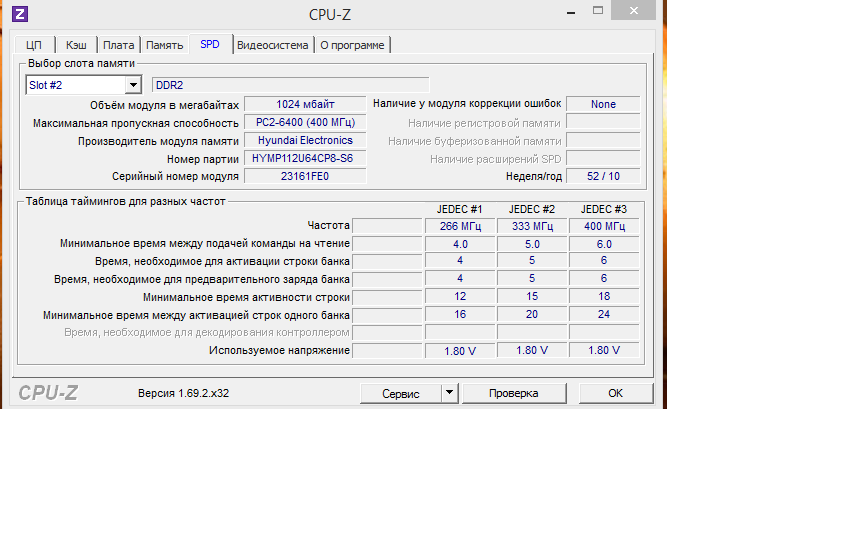Viewport: 864px width, 540px height.
Task: Click the 4.0 CAS latency cell
Action: pyautogui.click(x=460, y=244)
